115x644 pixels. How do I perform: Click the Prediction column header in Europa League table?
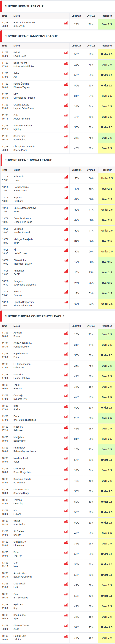pyautogui.click(x=107, y=170)
